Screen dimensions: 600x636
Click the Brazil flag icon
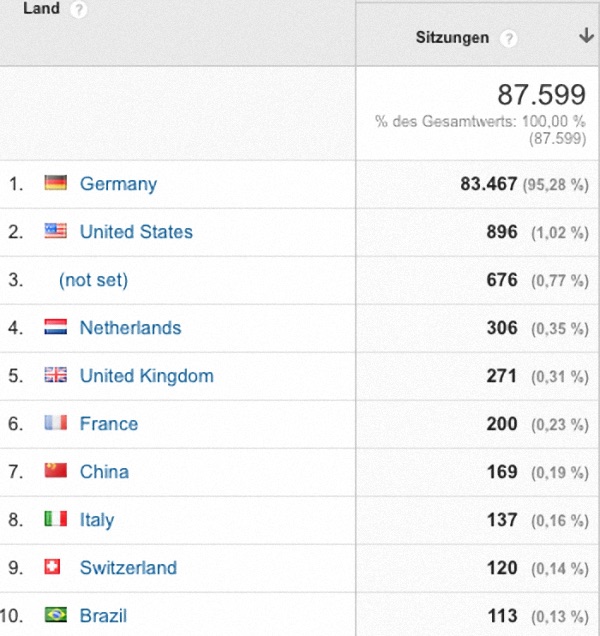click(56, 615)
